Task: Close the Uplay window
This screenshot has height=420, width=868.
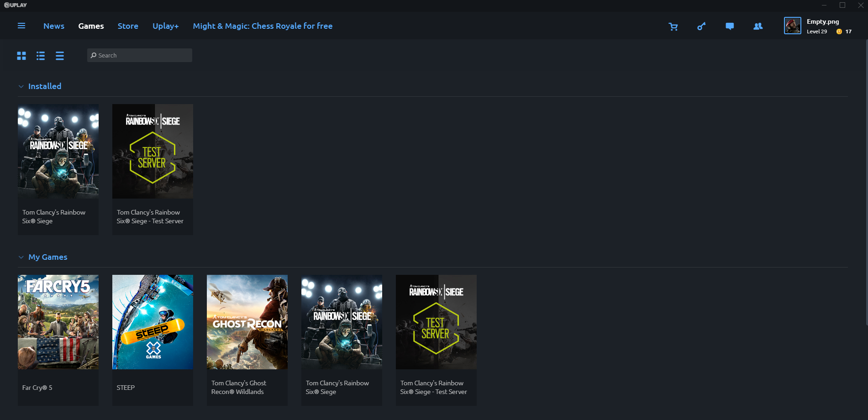Action: click(861, 5)
